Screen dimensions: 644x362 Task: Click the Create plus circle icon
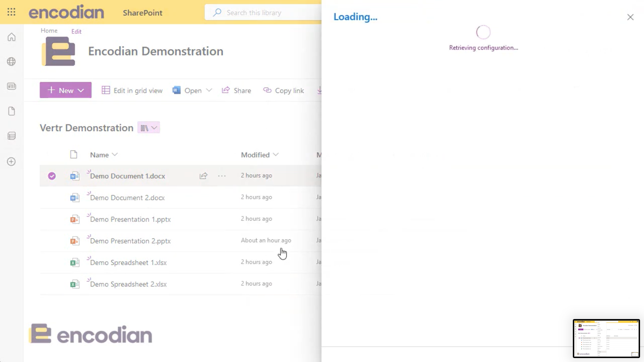[x=11, y=162]
